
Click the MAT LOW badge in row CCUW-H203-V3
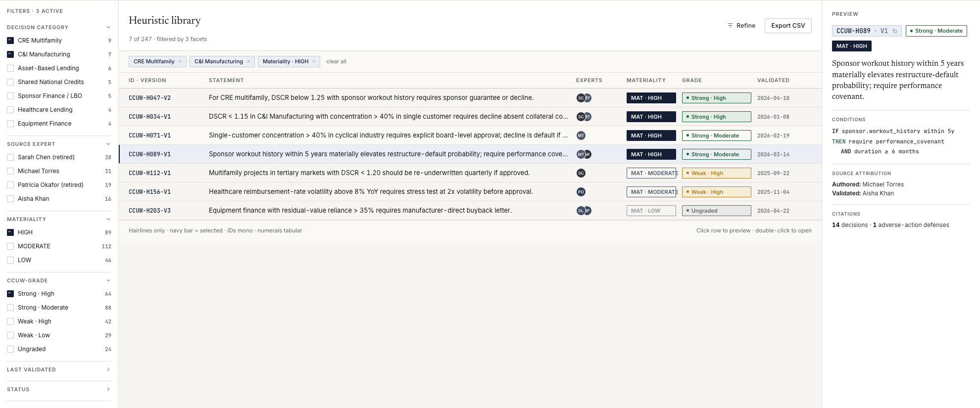(x=651, y=211)
